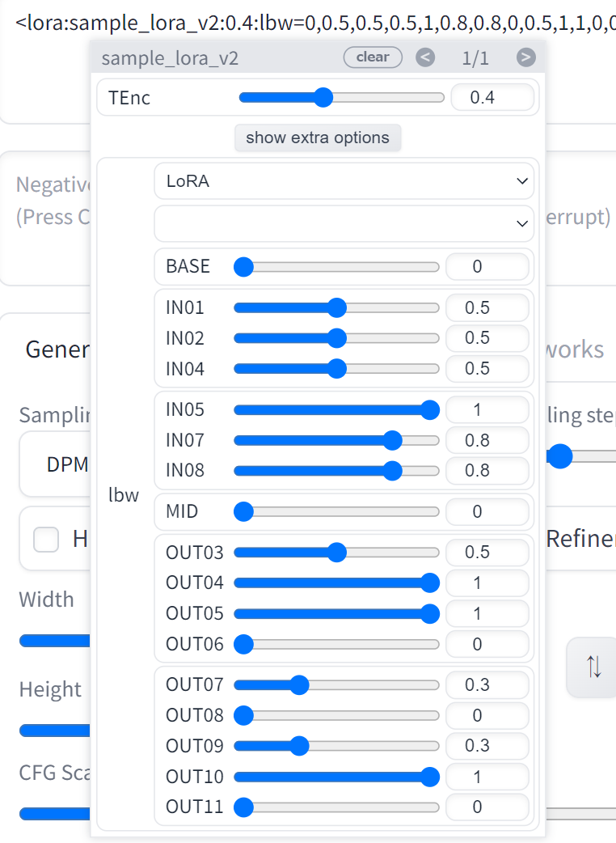616x843 pixels.
Task: Toggle the checkbox beside the H label
Action: pyautogui.click(x=46, y=539)
